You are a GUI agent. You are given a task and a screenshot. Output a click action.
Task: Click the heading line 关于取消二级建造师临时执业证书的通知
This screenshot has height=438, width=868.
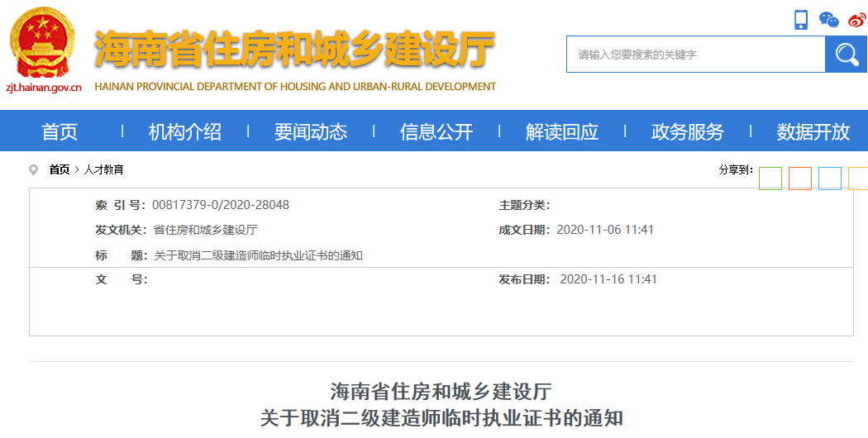pos(441,418)
